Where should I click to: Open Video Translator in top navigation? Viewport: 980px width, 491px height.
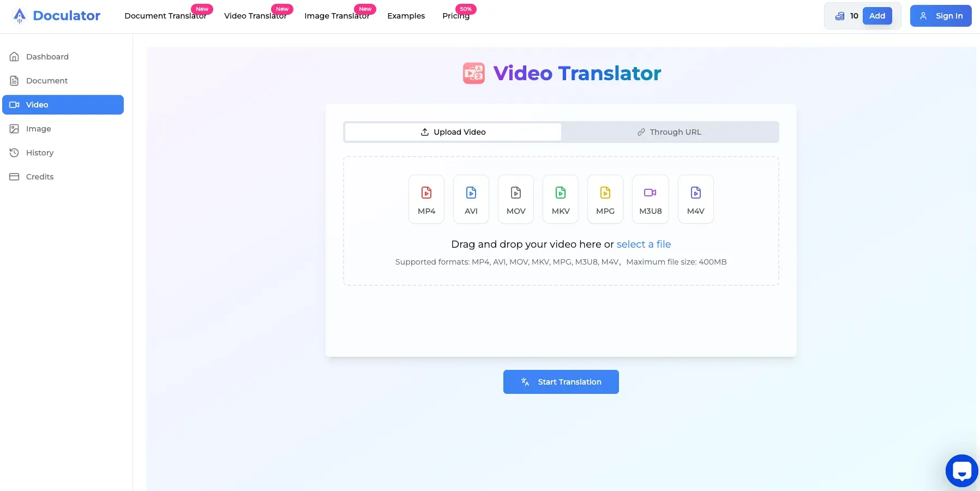255,16
